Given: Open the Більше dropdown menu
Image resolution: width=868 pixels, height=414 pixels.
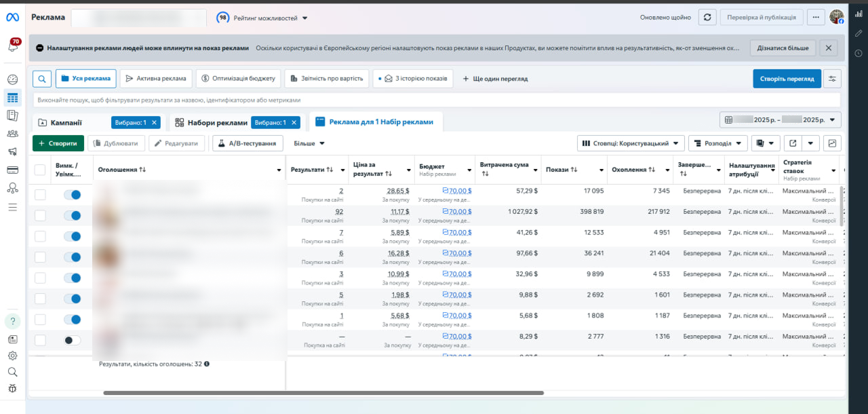Looking at the screenshot, I should [x=309, y=143].
